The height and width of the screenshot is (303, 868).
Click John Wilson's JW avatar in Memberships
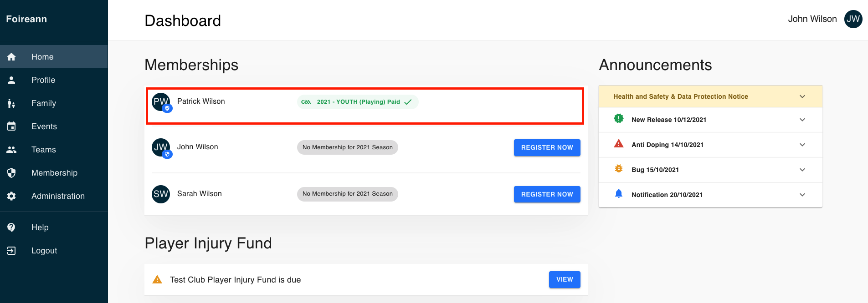click(x=161, y=147)
